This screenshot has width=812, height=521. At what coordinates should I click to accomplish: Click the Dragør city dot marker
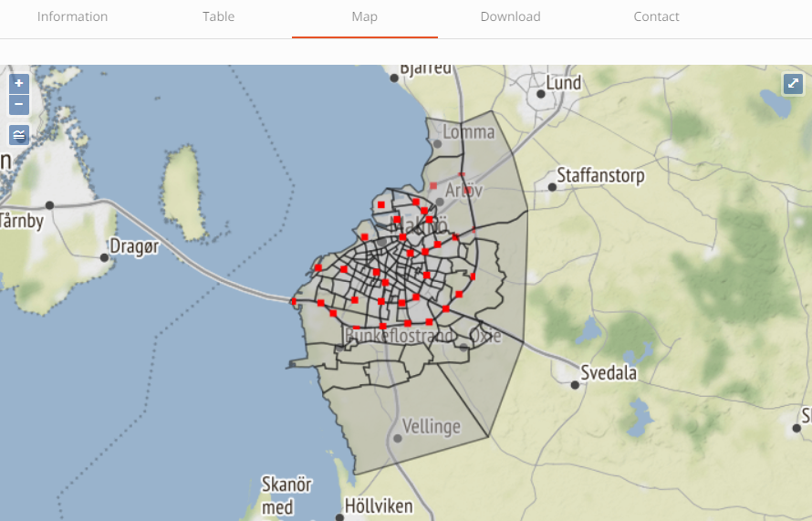click(104, 257)
